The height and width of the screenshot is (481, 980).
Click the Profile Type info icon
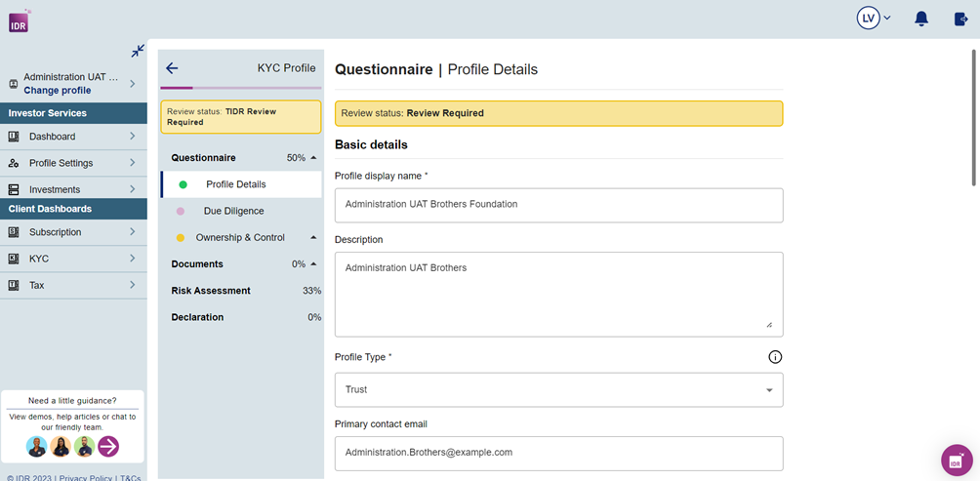coord(775,357)
